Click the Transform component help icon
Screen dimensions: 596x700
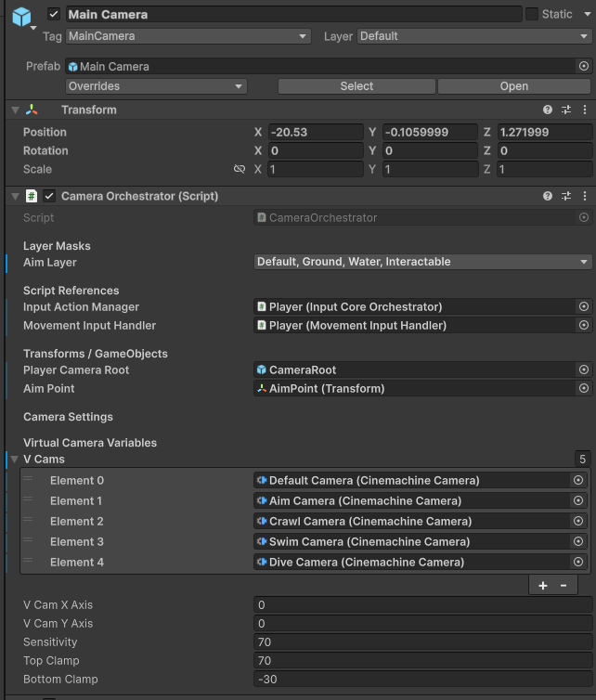548,110
